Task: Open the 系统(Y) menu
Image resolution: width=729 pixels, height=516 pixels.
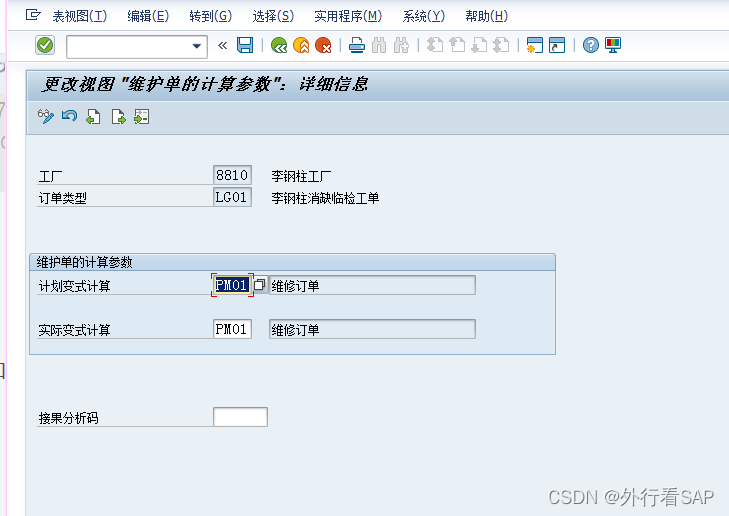Action: click(x=424, y=16)
